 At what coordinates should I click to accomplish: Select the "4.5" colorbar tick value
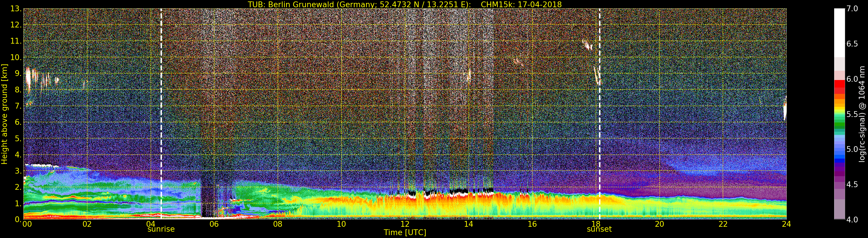(852, 185)
